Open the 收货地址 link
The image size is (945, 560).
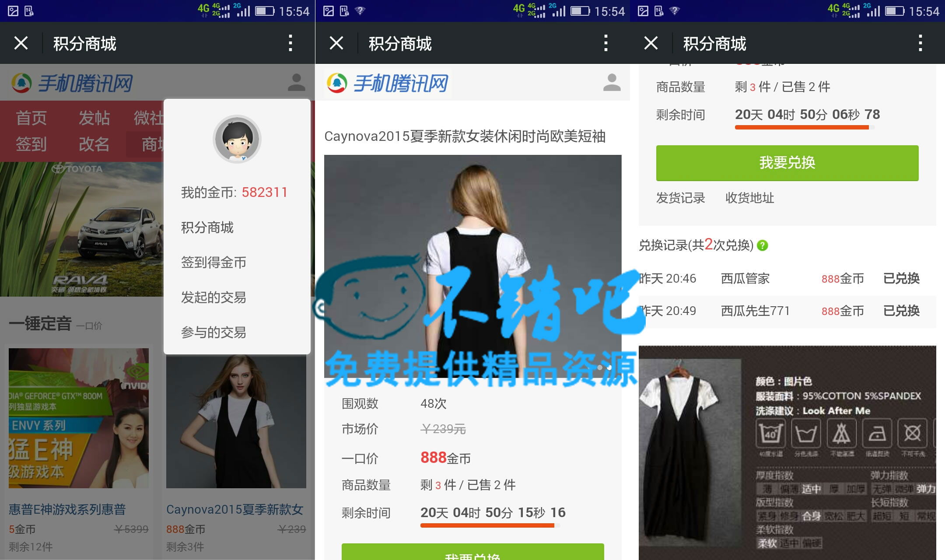[x=749, y=198]
